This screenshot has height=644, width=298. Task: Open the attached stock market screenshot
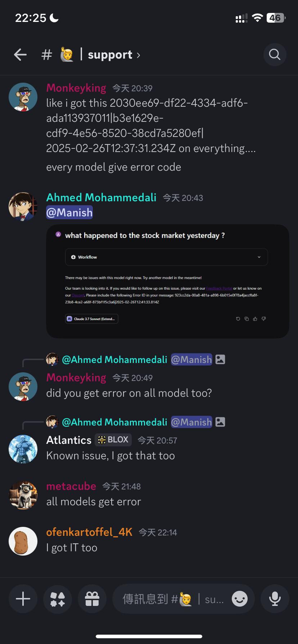click(168, 281)
